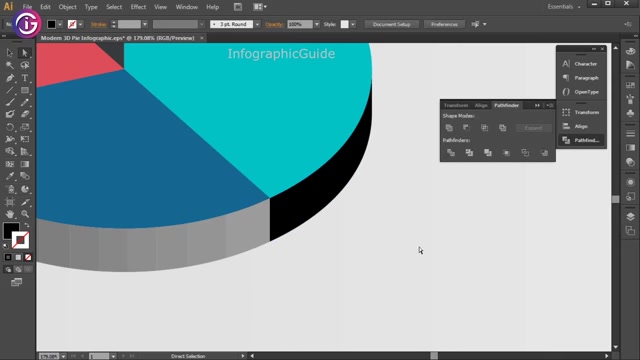Screen dimensions: 640x360
Task: Select the Pen tool
Action: tap(9, 78)
